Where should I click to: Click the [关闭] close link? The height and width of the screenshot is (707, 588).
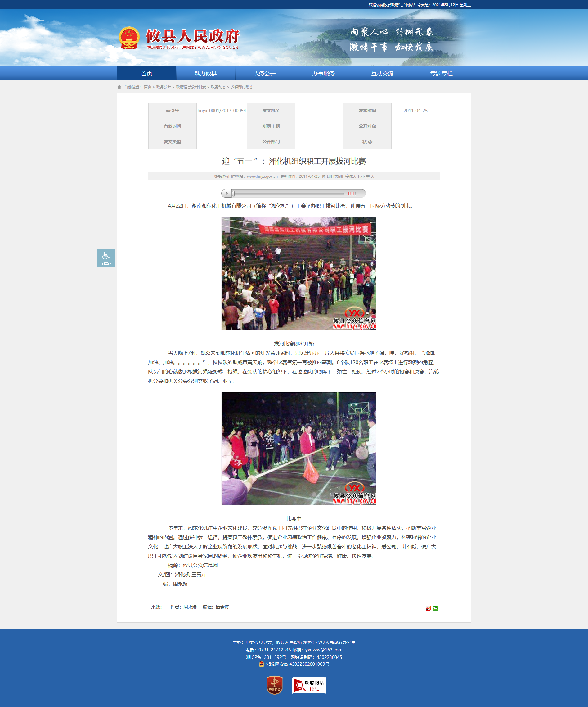(x=338, y=176)
